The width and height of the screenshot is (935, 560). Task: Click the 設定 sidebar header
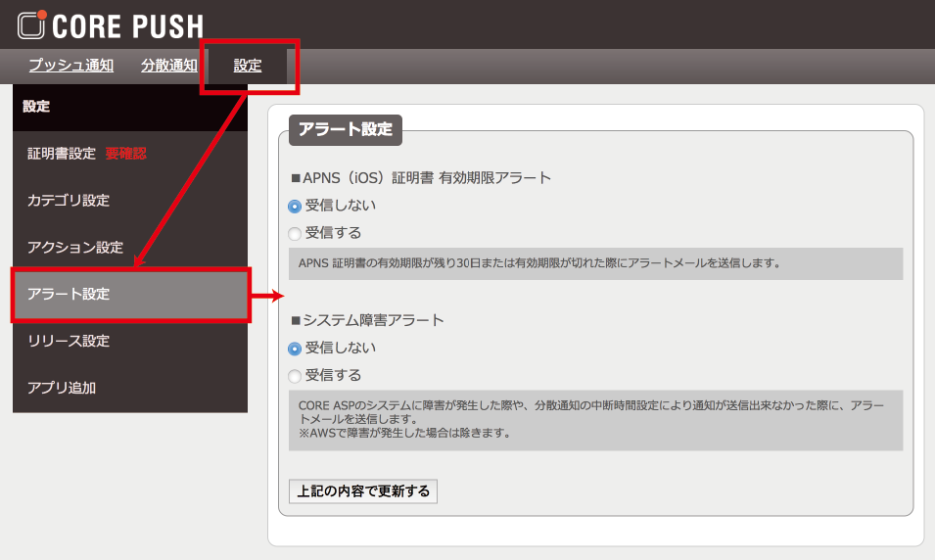(130, 107)
